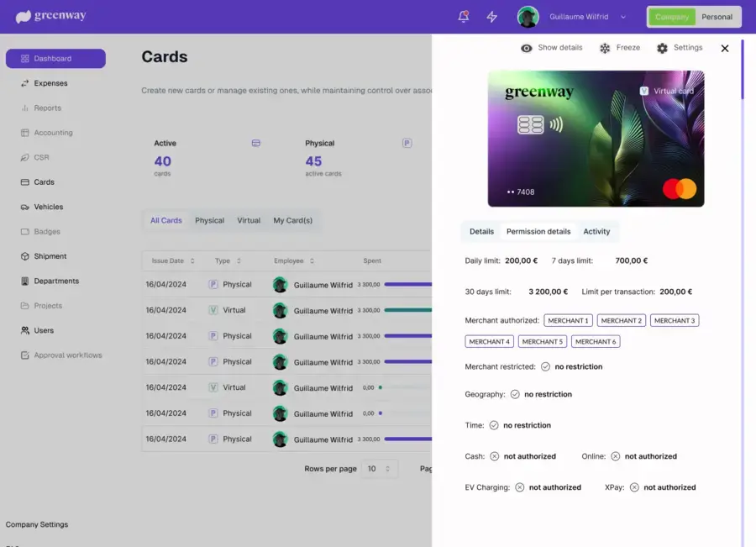Click XPay not authorized icon
Viewport: 756px width, 547px height.
pos(634,487)
